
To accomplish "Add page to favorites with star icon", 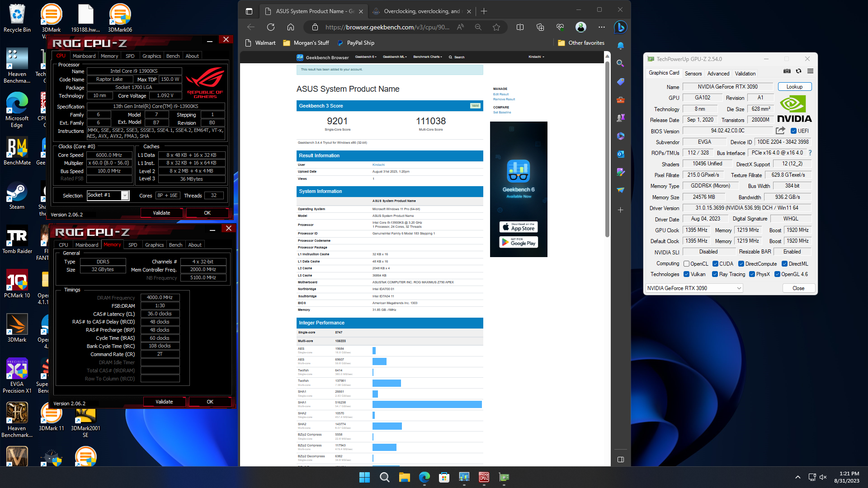I will 496,27.
